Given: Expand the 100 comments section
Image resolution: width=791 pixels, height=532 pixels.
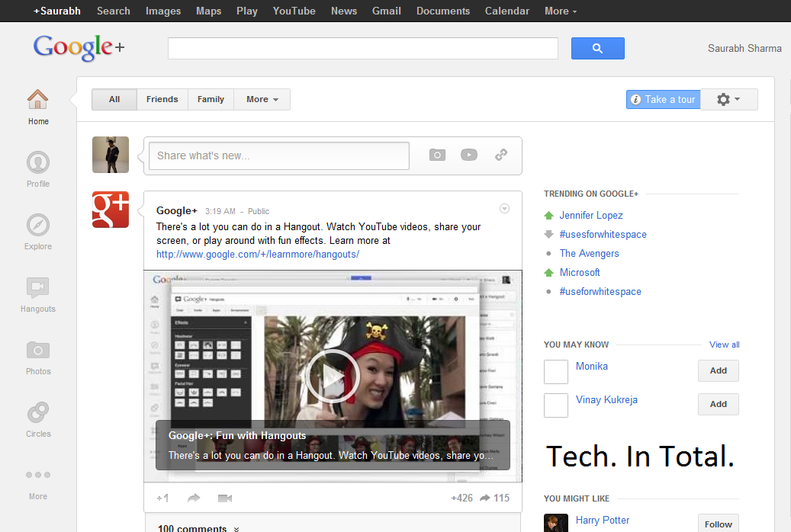Looking at the screenshot, I should pos(198,528).
